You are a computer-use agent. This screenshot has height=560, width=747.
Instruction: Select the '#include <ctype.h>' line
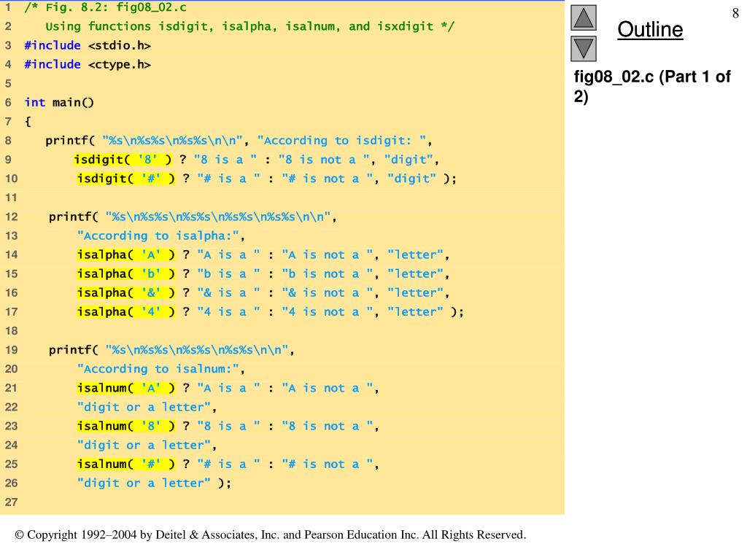tap(88, 64)
